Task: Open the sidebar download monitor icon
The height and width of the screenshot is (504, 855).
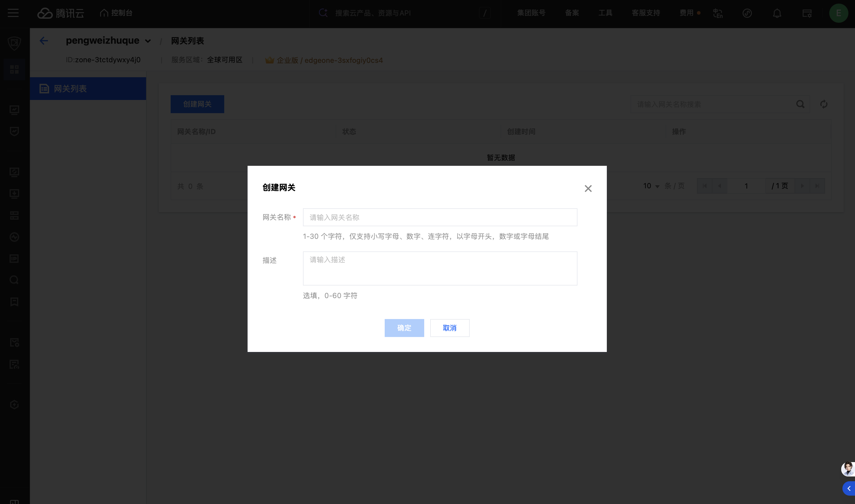Action: pos(14,194)
